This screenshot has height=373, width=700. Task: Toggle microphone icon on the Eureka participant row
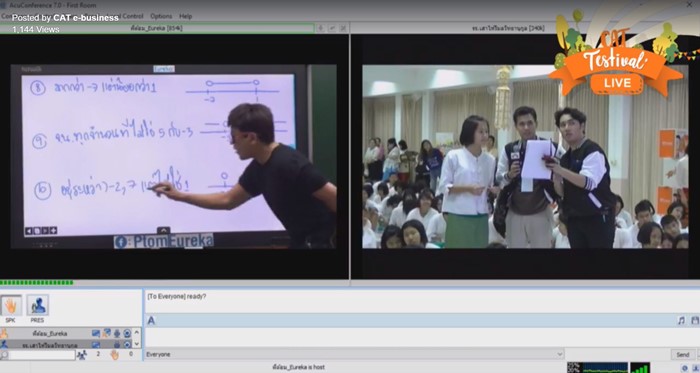[117, 333]
